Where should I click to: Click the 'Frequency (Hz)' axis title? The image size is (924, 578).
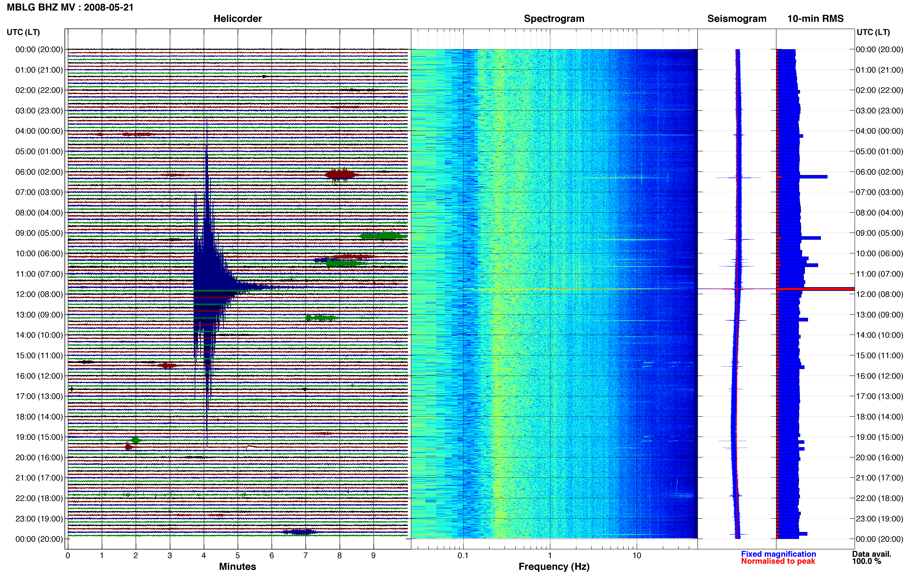pos(554,566)
